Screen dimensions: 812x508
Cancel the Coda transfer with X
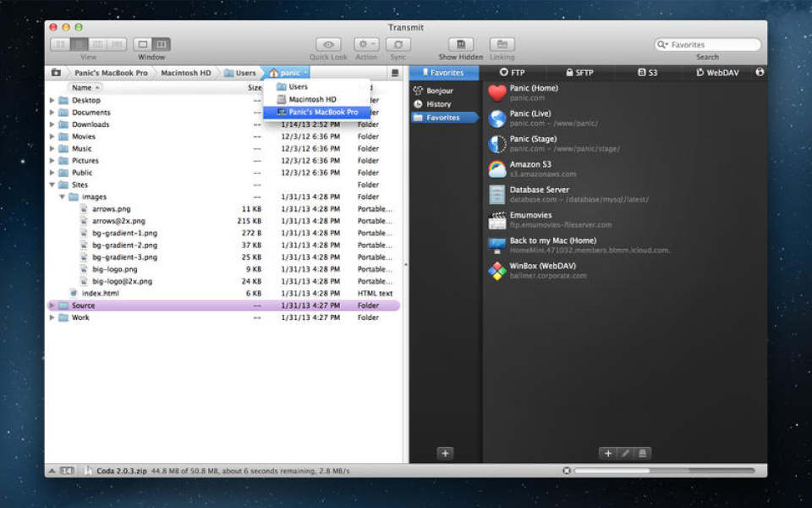(x=567, y=471)
